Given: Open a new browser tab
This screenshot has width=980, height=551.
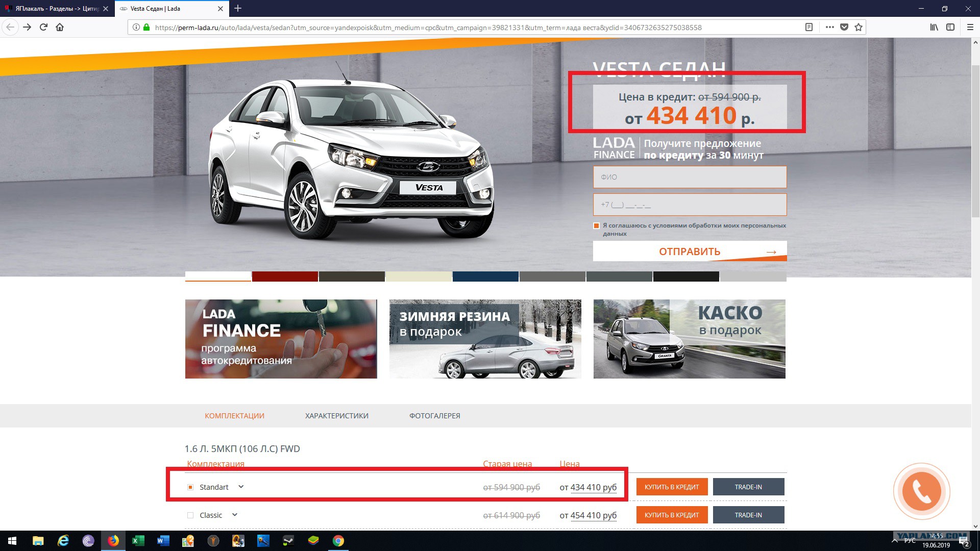Looking at the screenshot, I should tap(238, 8).
